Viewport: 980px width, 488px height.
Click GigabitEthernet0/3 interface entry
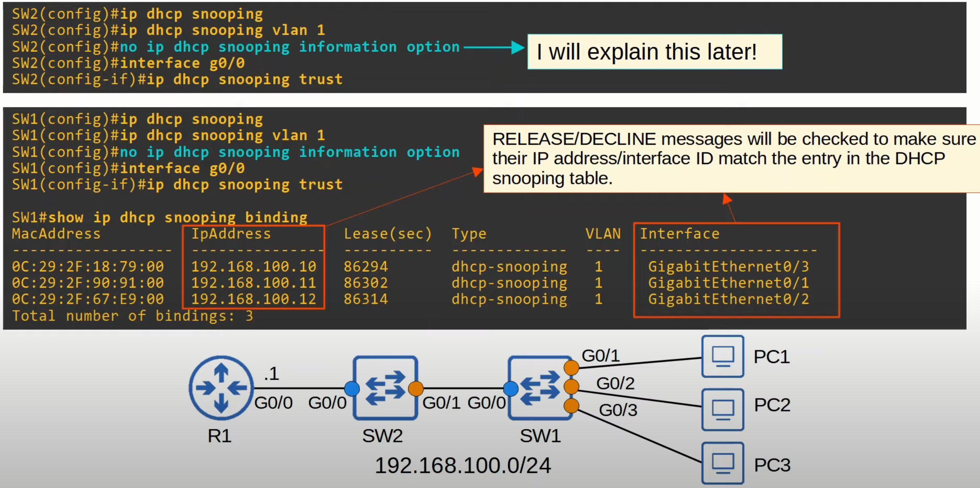tap(728, 267)
